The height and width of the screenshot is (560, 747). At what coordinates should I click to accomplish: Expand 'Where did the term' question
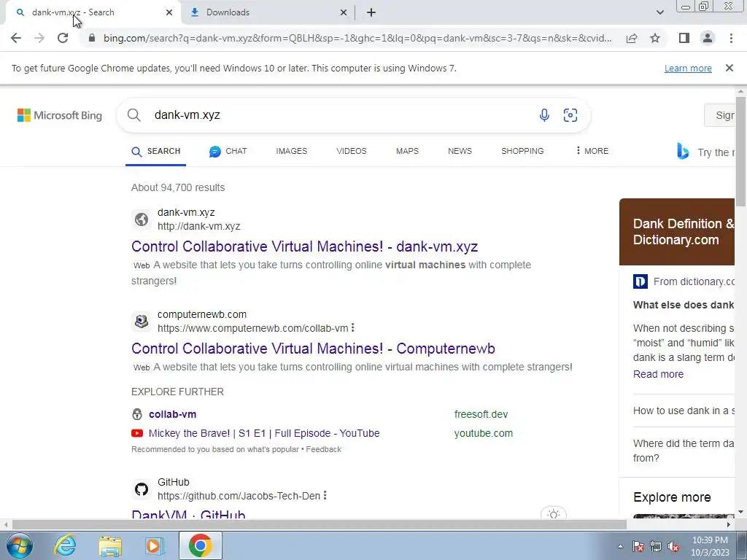click(684, 451)
